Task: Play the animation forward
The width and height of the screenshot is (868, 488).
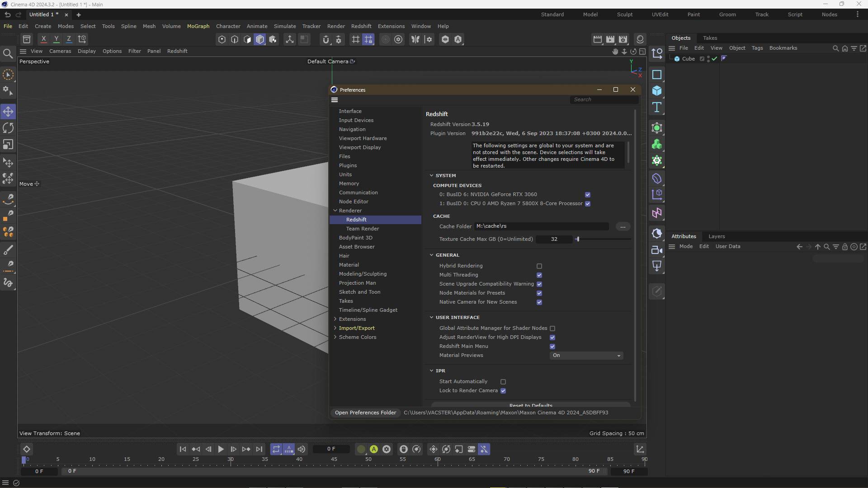Action: click(x=221, y=449)
